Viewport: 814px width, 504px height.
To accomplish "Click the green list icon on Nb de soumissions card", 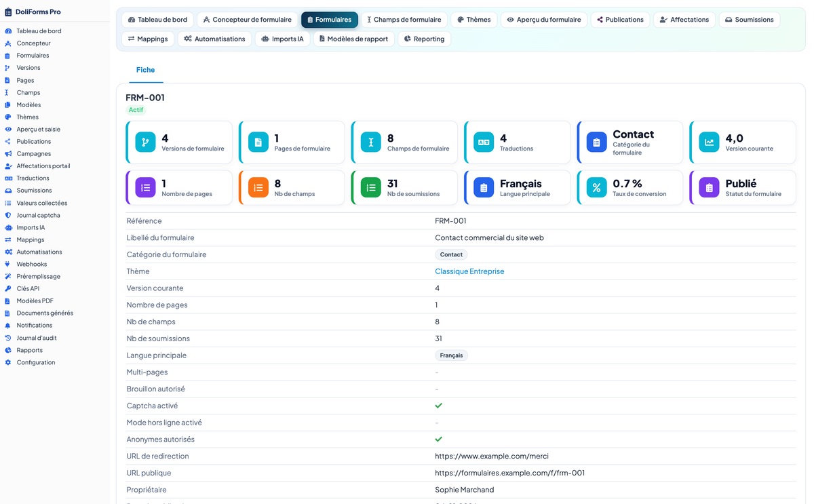I will 370,188.
